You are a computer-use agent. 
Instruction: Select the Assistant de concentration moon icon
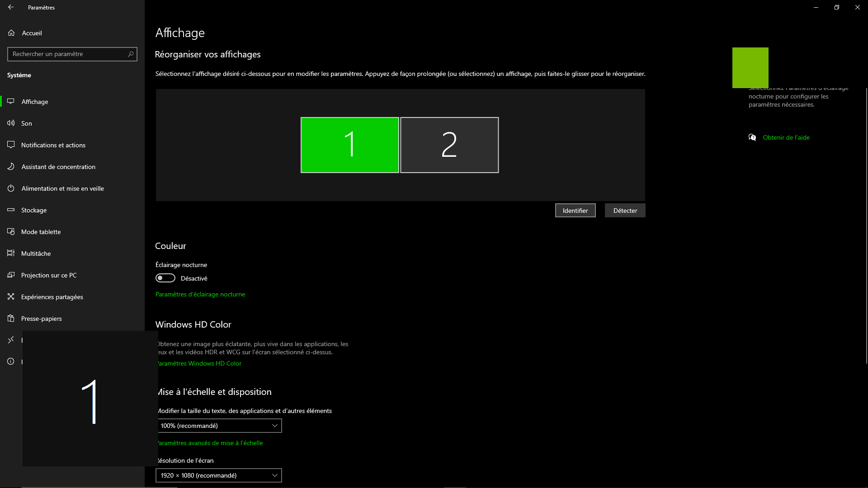pyautogui.click(x=11, y=166)
